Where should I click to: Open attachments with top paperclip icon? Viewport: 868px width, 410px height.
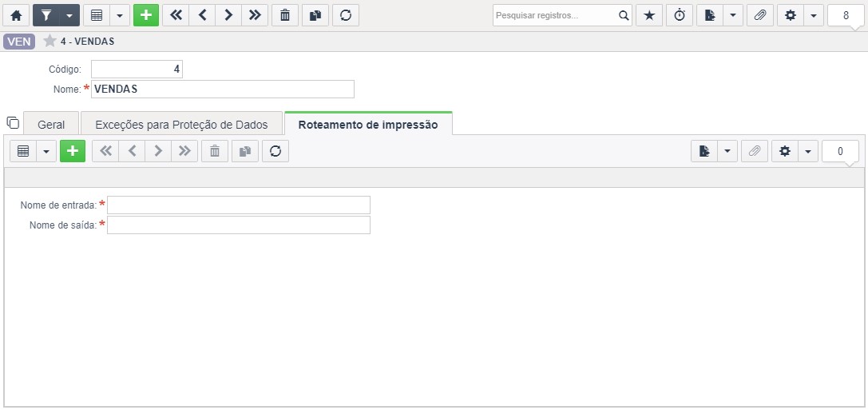(760, 15)
